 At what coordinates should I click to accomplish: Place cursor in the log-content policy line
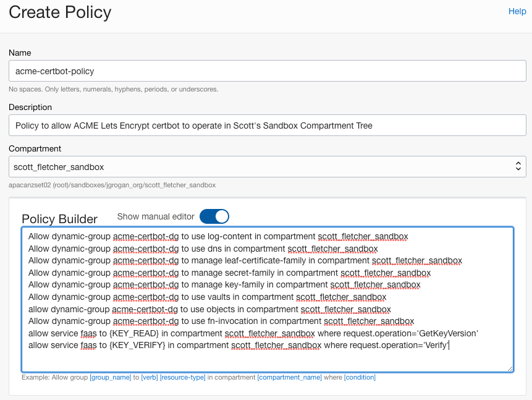[217, 236]
